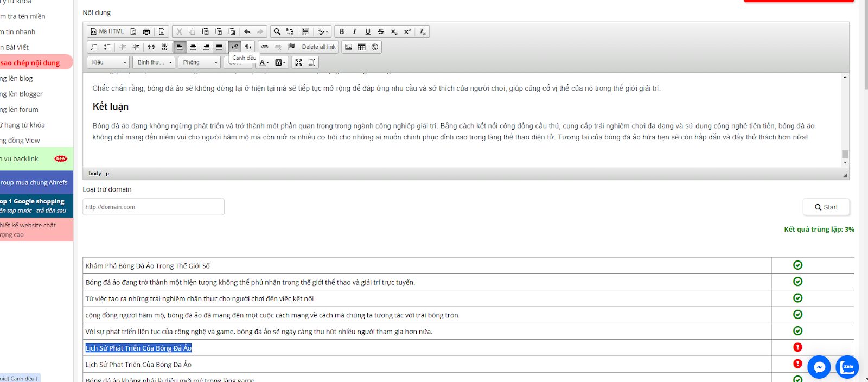
Task: Open the text color dropdown
Action: pos(264,62)
